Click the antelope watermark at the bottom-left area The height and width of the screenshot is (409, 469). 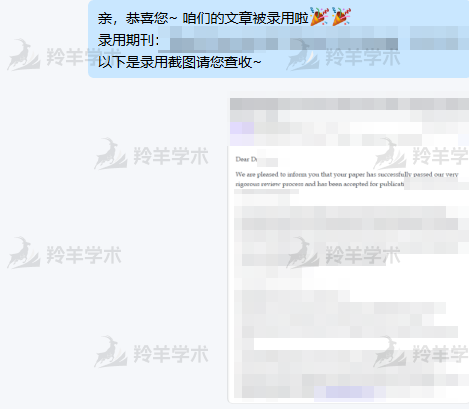point(110,352)
